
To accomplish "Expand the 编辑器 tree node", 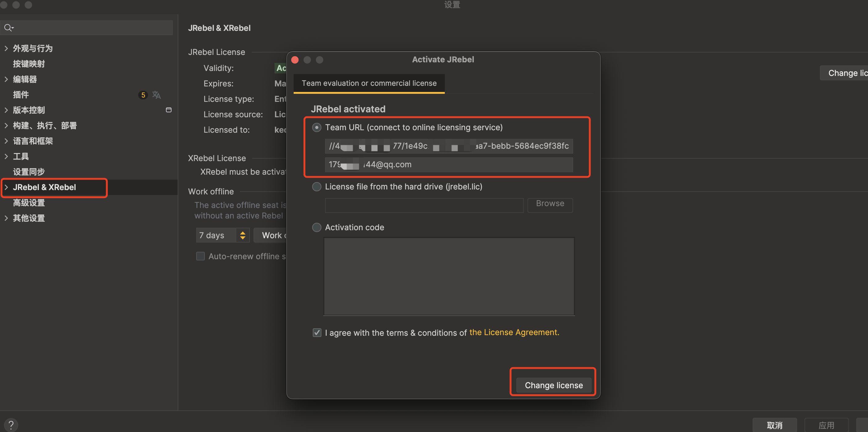I will (6, 79).
